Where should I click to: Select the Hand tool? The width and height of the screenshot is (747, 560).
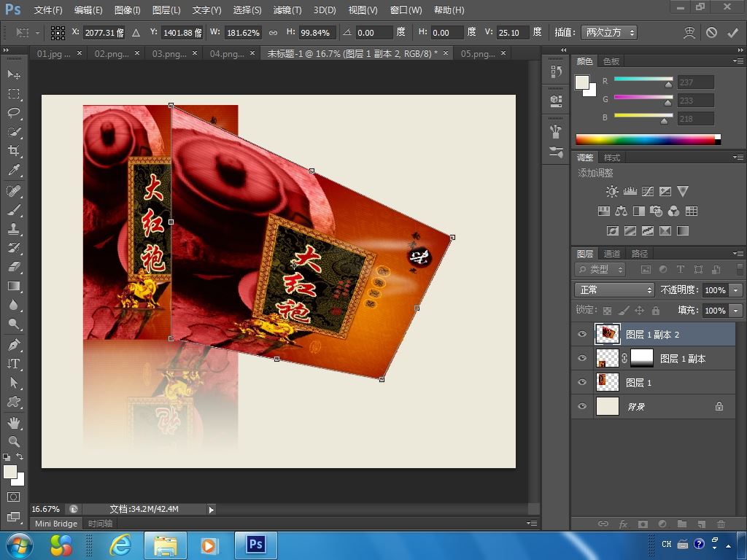tap(14, 422)
